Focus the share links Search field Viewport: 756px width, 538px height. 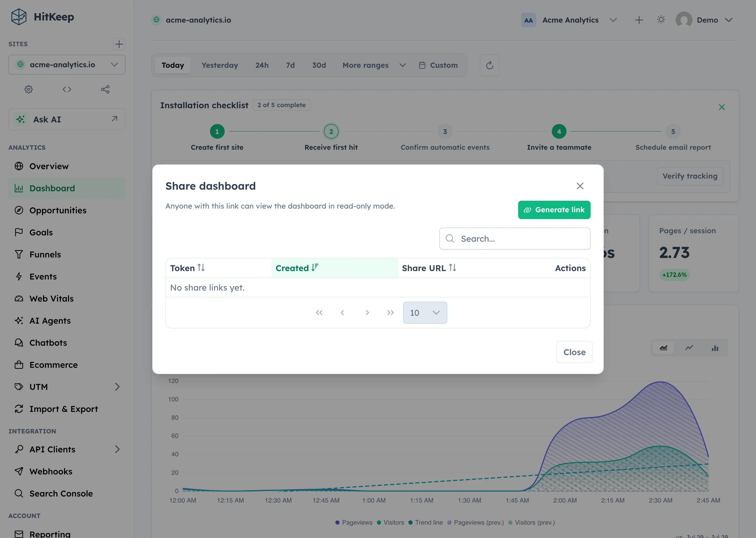(x=515, y=239)
